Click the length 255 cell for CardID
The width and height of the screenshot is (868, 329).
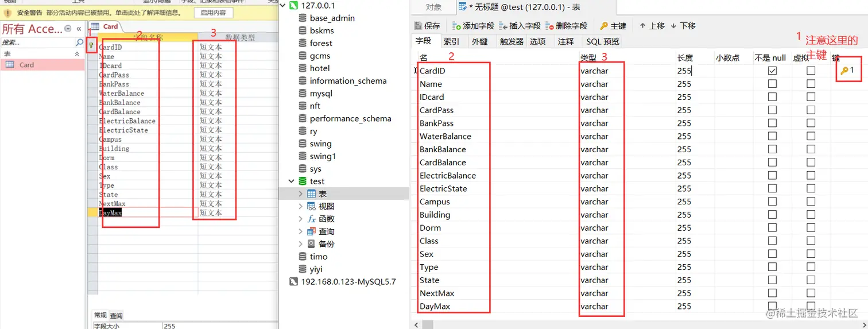pos(695,71)
